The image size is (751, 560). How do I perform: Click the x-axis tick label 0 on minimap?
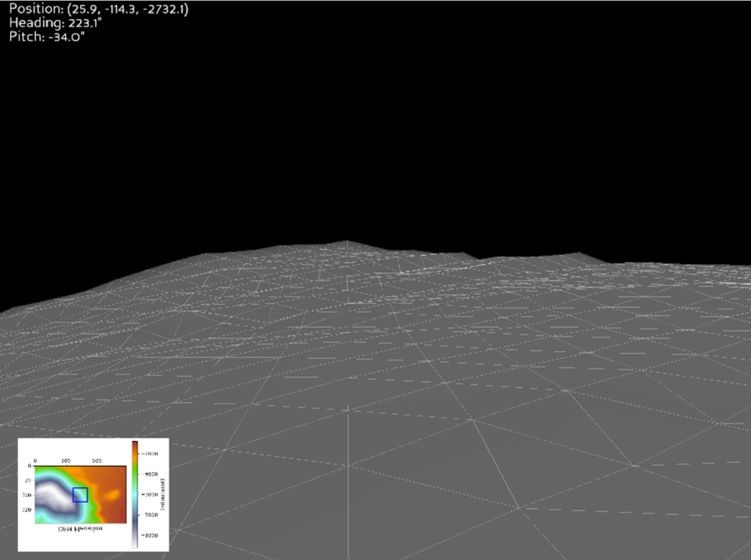click(35, 461)
